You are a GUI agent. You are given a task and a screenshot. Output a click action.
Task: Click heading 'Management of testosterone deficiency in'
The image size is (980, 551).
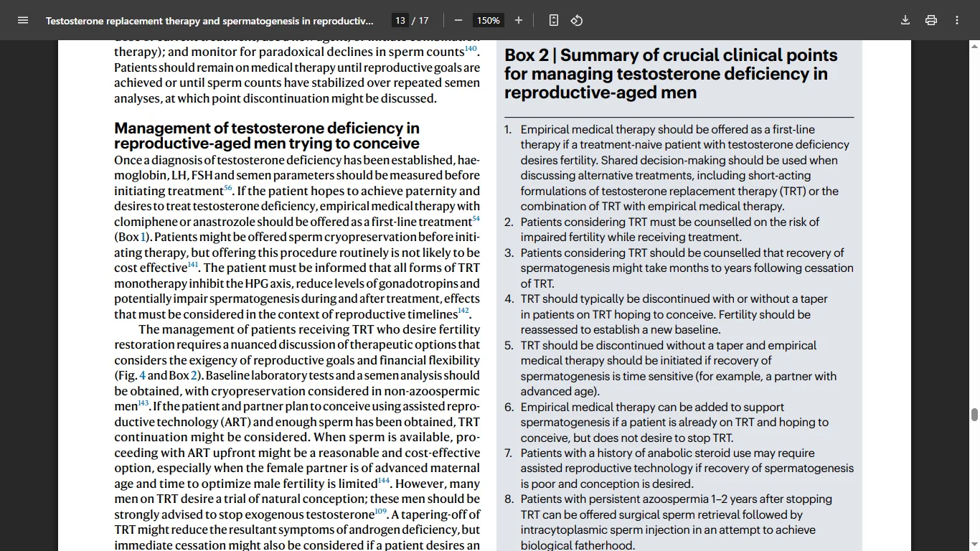[267, 128]
